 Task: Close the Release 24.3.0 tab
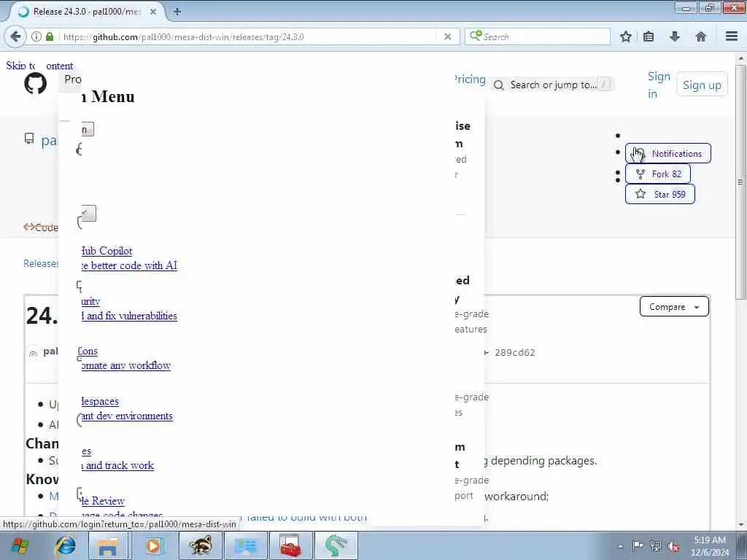(153, 12)
